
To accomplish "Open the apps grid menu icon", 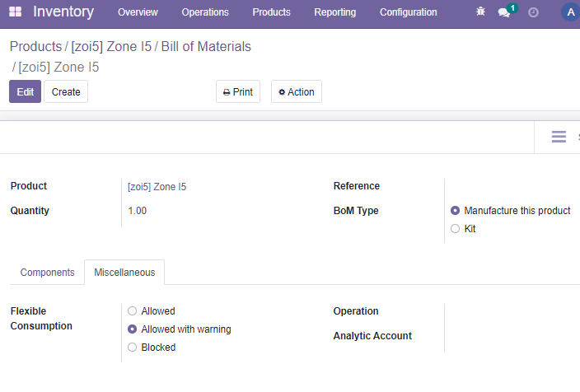I will point(15,12).
